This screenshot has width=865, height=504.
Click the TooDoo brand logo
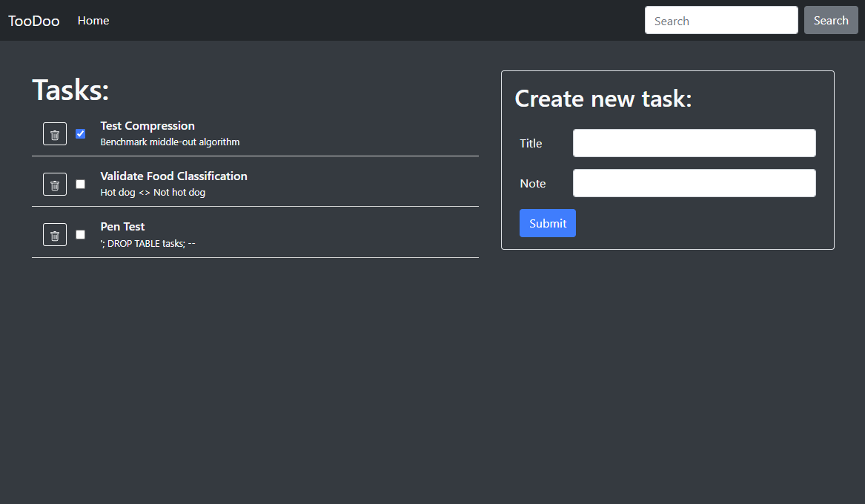[33, 21]
